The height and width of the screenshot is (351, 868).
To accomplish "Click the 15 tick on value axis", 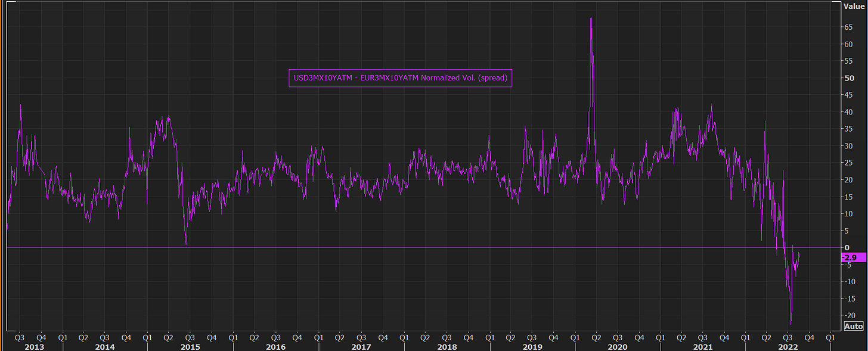I will tap(847, 197).
